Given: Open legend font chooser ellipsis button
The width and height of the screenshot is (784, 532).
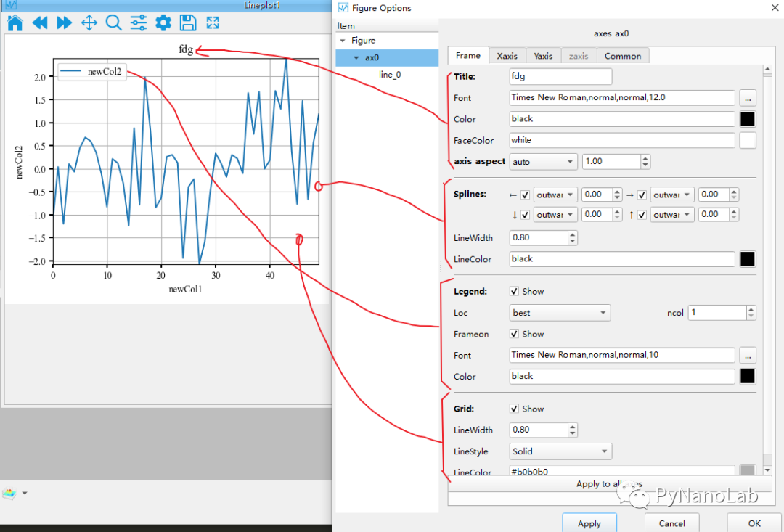Looking at the screenshot, I should tap(748, 356).
